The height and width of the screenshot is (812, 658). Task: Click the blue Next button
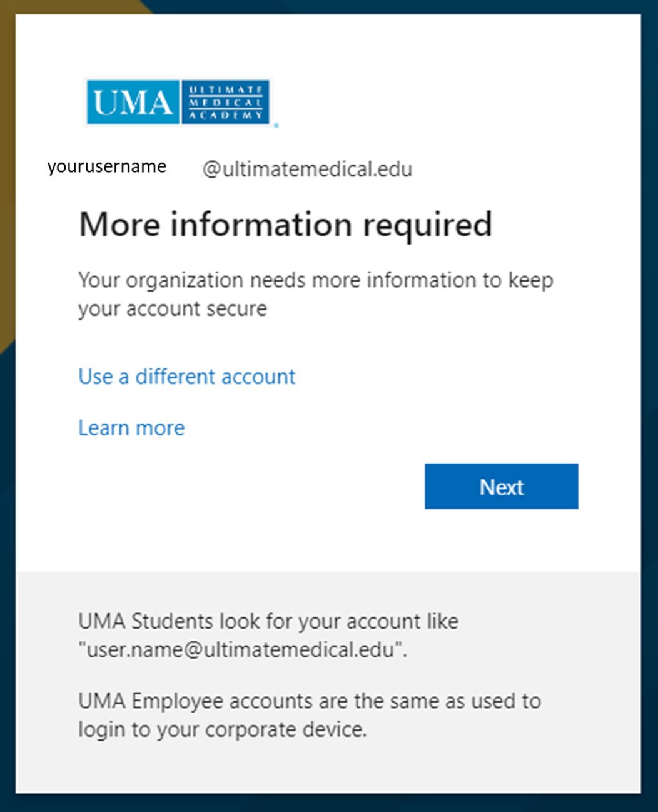tap(501, 486)
